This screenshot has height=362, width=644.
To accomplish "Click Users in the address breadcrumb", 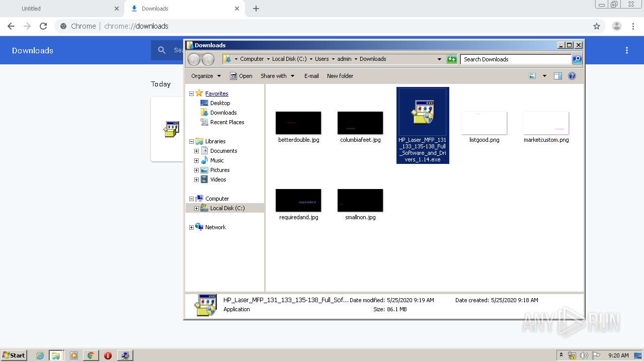I will 321,59.
